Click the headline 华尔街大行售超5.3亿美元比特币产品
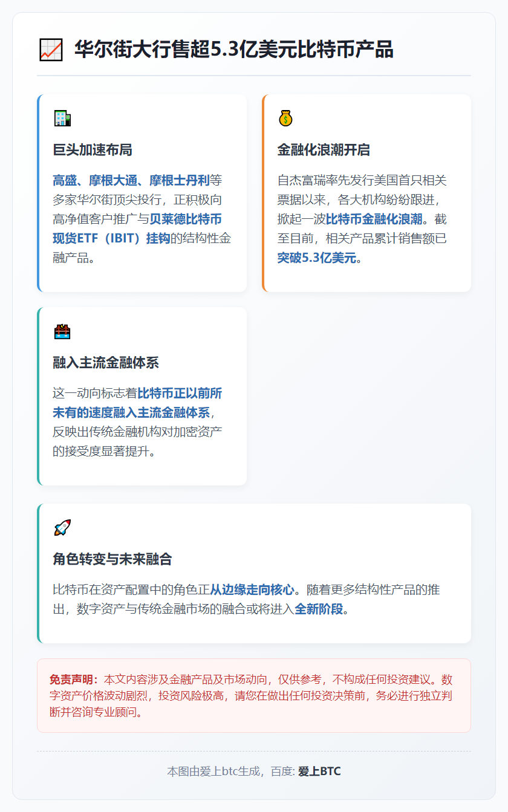The height and width of the screenshot is (812, 508). 234,50
